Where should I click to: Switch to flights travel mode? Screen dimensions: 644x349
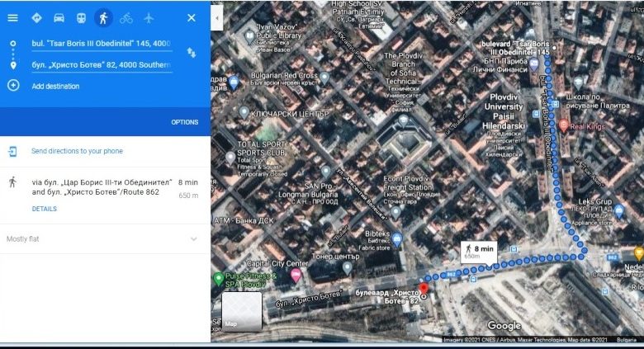click(x=149, y=18)
